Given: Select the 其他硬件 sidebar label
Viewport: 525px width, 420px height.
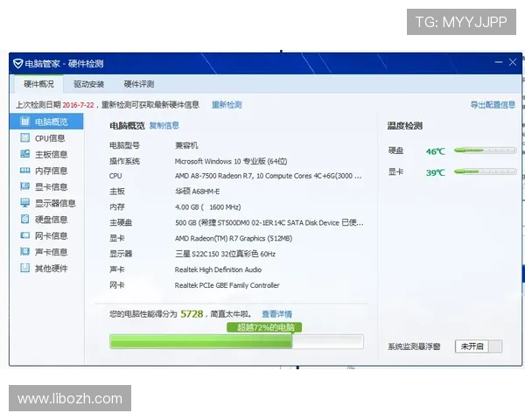Looking at the screenshot, I should (x=52, y=269).
